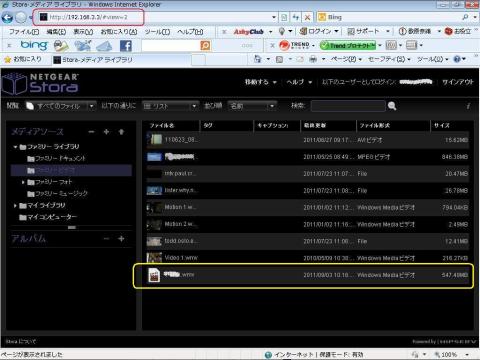The width and height of the screenshot is (480, 360).
Task: Sort by the ファイル形式 column header
Action: click(393, 125)
